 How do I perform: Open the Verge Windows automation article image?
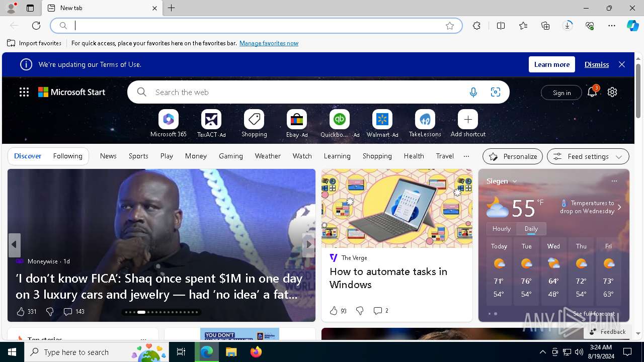[397, 208]
